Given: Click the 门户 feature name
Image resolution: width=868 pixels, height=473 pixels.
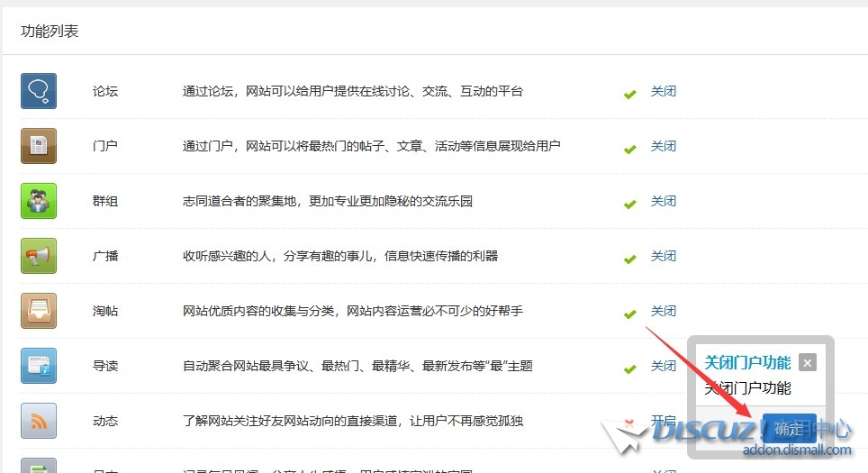Looking at the screenshot, I should pyautogui.click(x=105, y=146).
